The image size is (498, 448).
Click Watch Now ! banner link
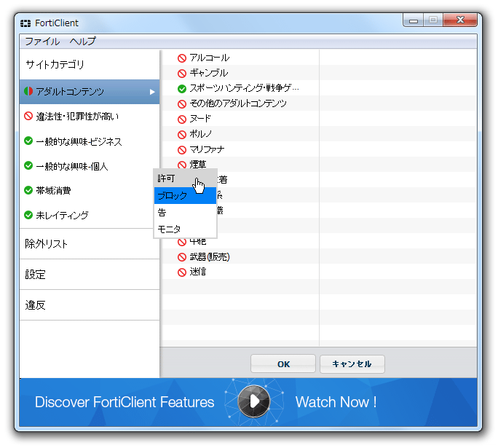336,402
